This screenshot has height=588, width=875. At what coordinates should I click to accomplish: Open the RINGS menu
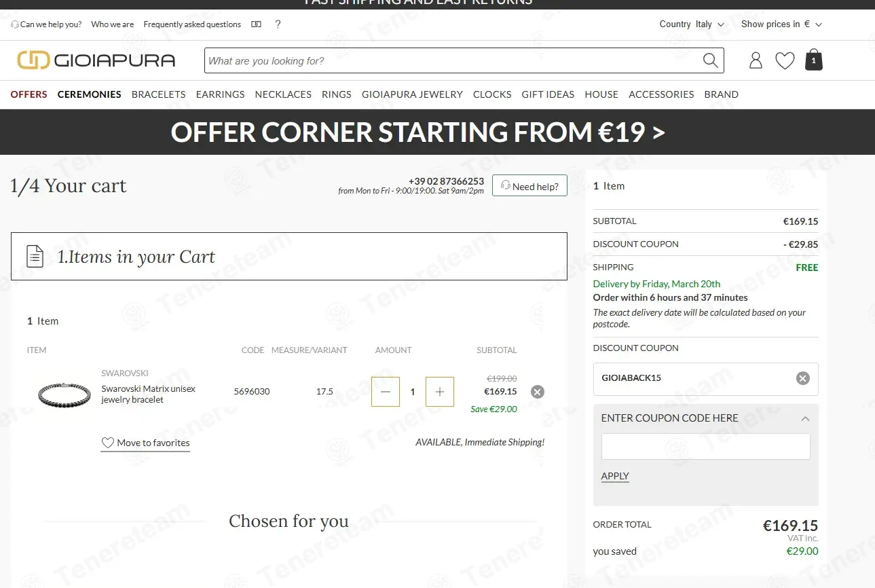point(337,94)
